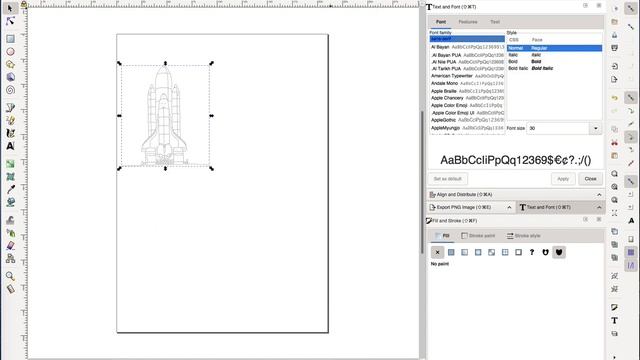
Task: Select the Eraser tool
Action: coord(10,245)
